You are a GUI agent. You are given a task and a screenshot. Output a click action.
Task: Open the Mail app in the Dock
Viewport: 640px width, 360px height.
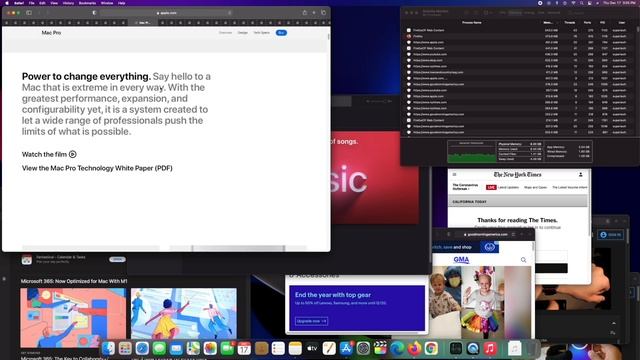tap(176, 348)
